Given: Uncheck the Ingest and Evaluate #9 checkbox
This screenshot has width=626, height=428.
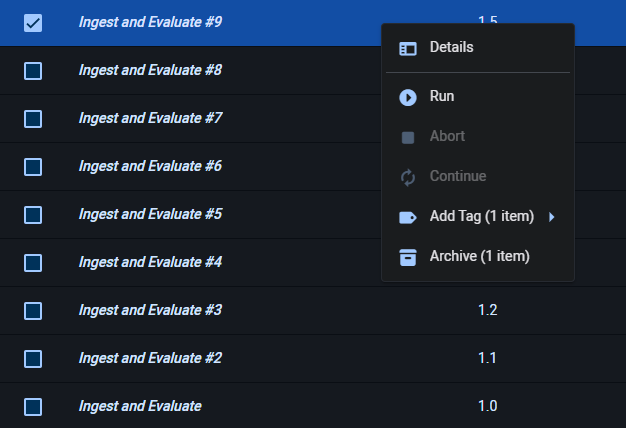Looking at the screenshot, I should coord(33,22).
